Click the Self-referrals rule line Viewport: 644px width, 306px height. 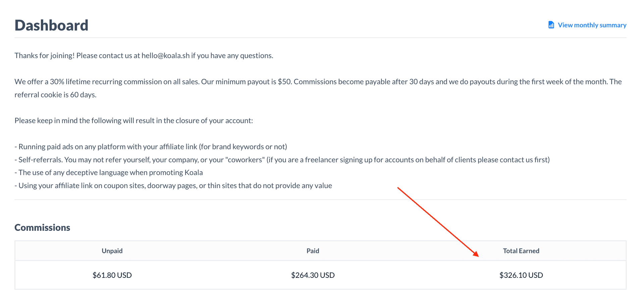(x=282, y=160)
